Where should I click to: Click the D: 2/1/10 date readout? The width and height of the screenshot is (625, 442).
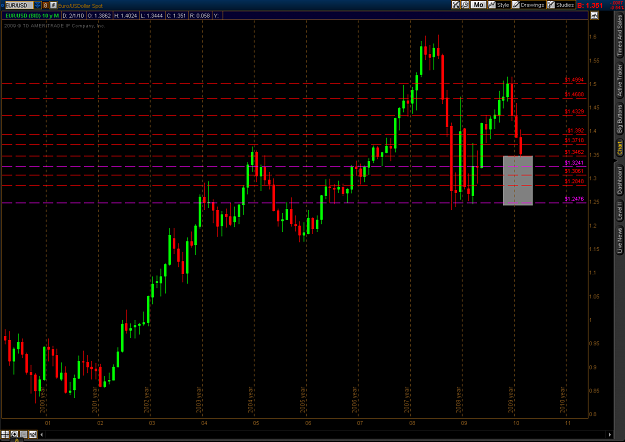coord(74,16)
